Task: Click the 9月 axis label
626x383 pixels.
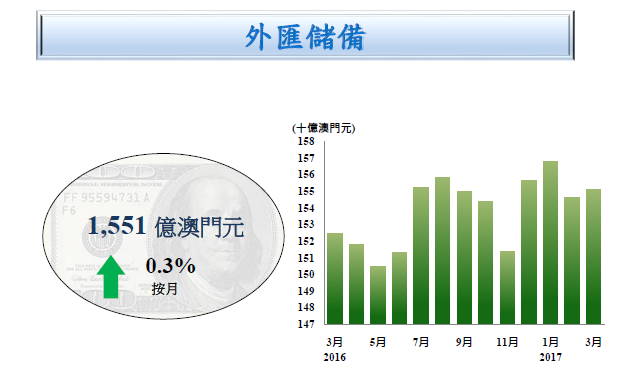Action: coord(464,342)
